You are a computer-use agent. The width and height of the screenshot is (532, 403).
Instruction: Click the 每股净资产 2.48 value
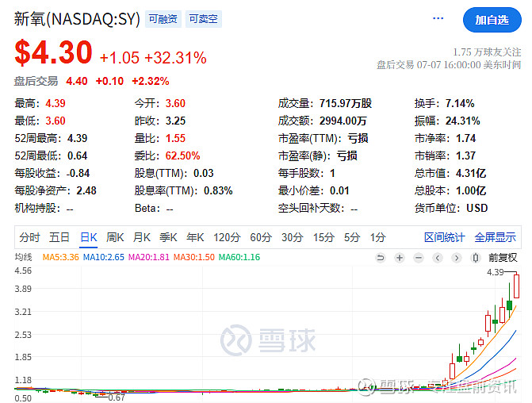(x=86, y=191)
